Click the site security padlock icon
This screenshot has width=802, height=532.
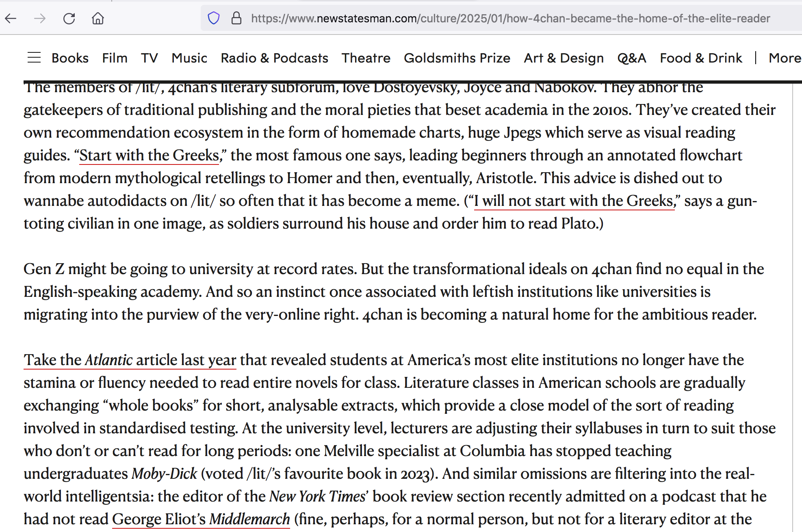[x=236, y=18]
